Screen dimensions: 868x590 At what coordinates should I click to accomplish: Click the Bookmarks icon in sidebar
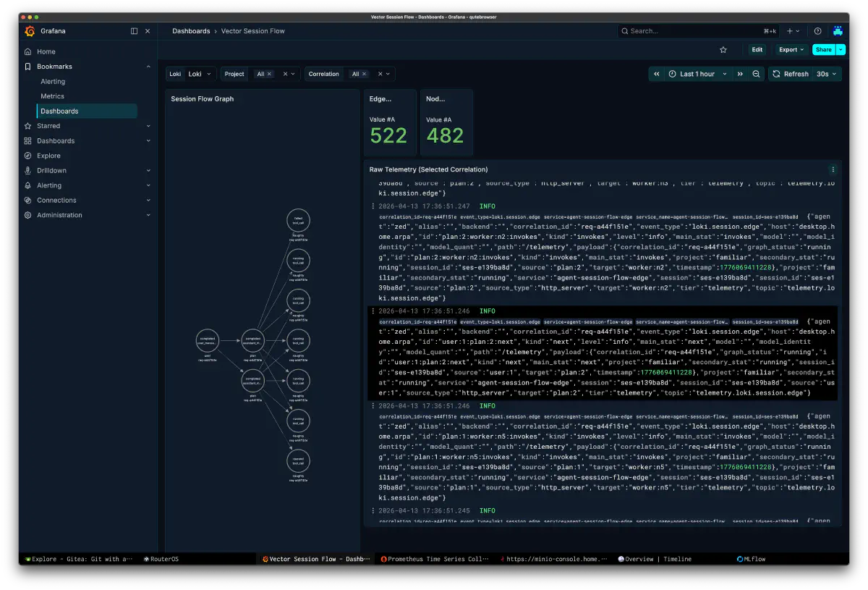[x=28, y=67]
